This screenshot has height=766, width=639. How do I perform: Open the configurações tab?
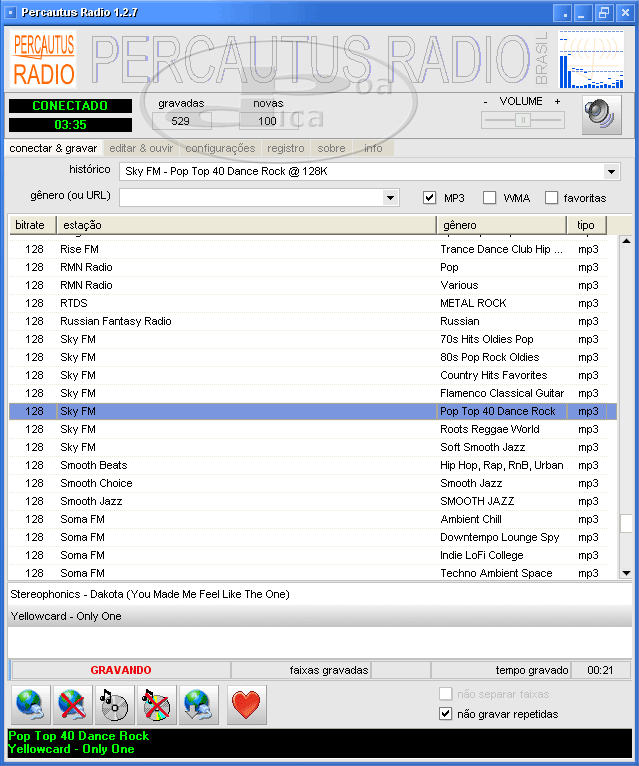220,148
